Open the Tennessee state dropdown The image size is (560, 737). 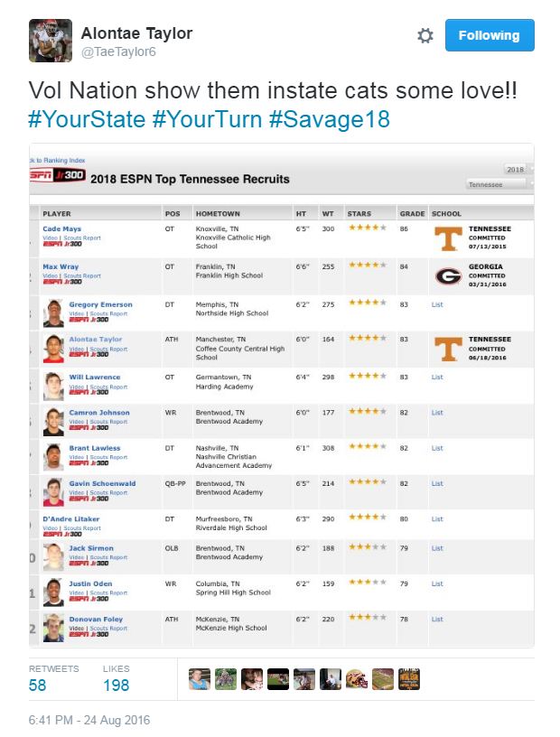(x=499, y=184)
